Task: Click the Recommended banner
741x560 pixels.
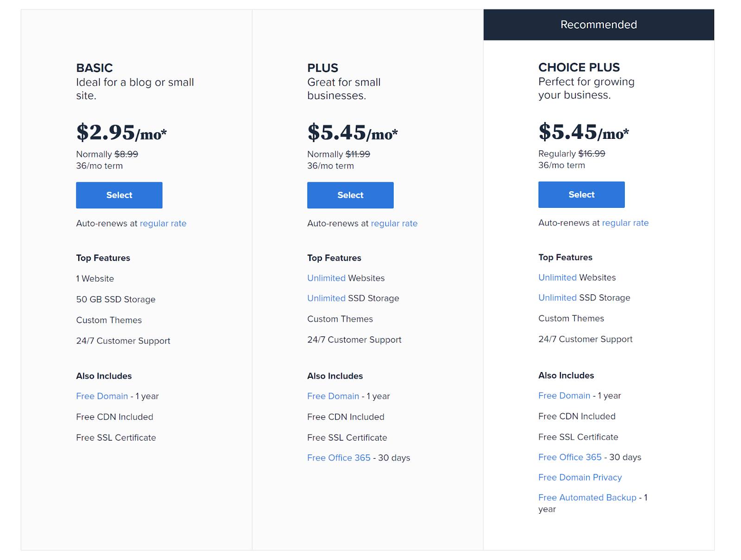Action: point(598,25)
